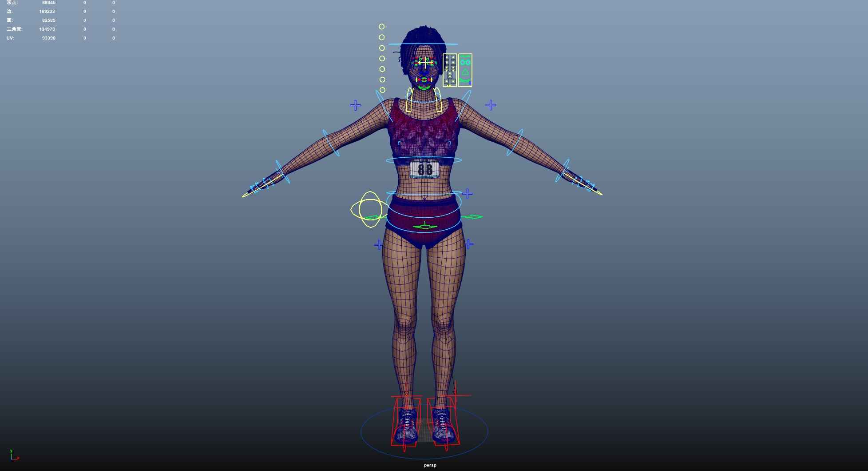Select the red foot box control on screen-left foot

(x=406, y=422)
